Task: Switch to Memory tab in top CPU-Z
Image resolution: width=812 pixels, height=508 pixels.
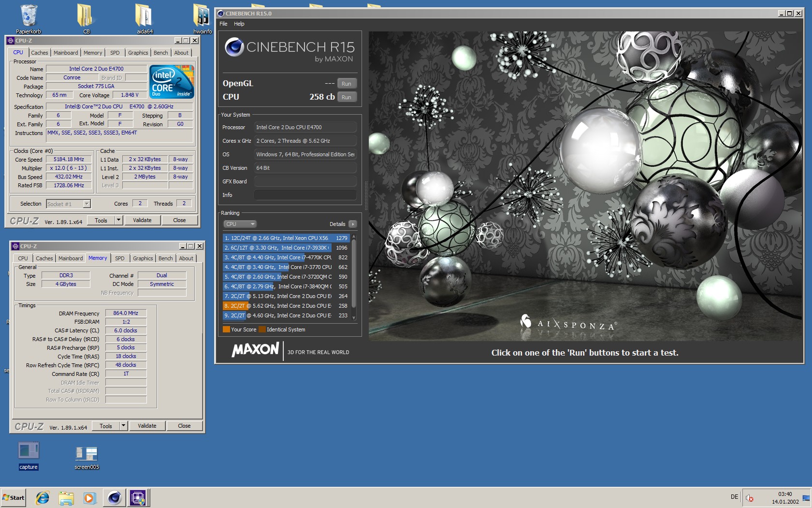Action: (x=93, y=53)
